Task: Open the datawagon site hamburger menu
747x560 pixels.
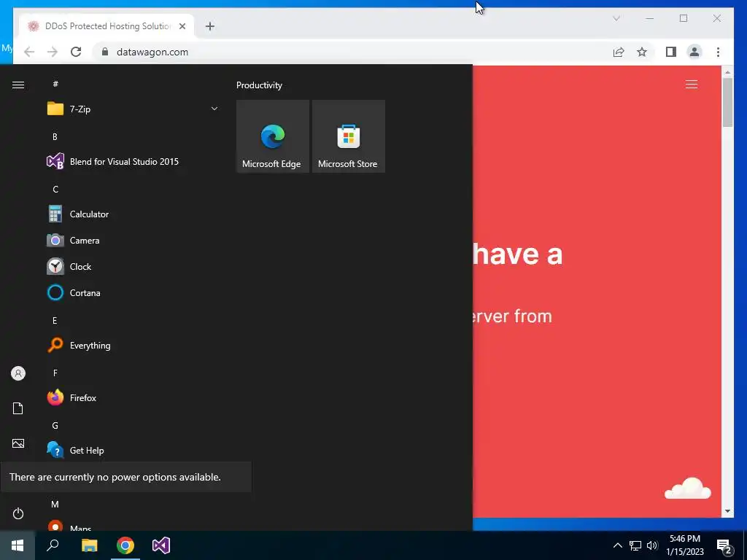Action: coord(692,85)
